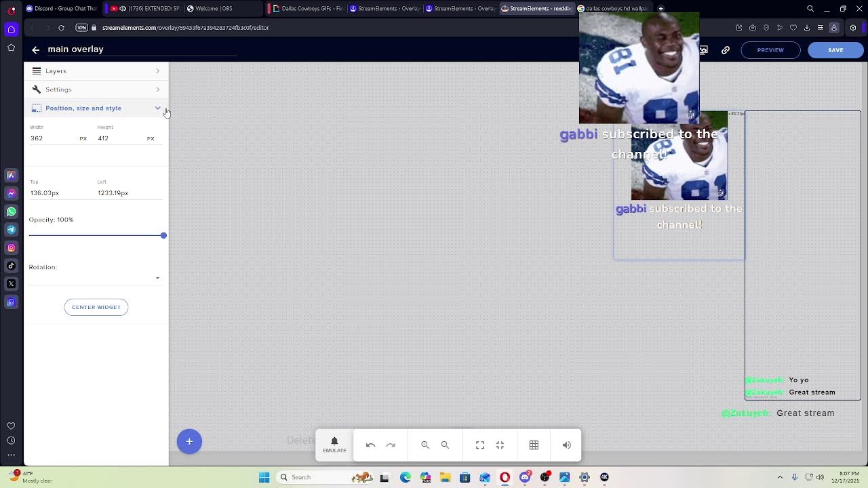This screenshot has width=868, height=488.
Task: Click the taskbar Search box
Action: [x=325, y=477]
